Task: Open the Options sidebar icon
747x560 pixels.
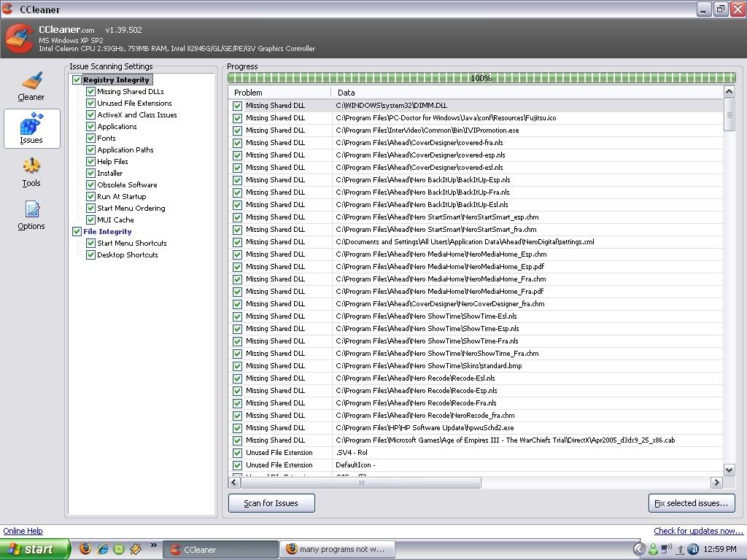Action: pos(31,215)
